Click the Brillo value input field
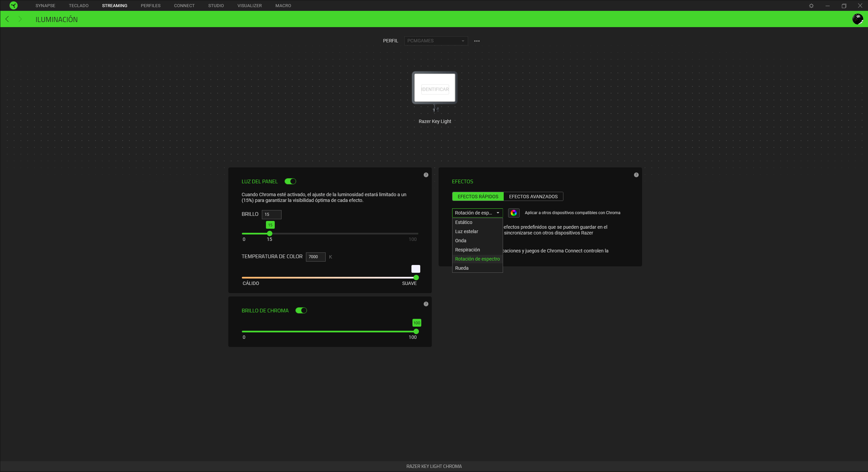The width and height of the screenshot is (868, 472). (271, 214)
